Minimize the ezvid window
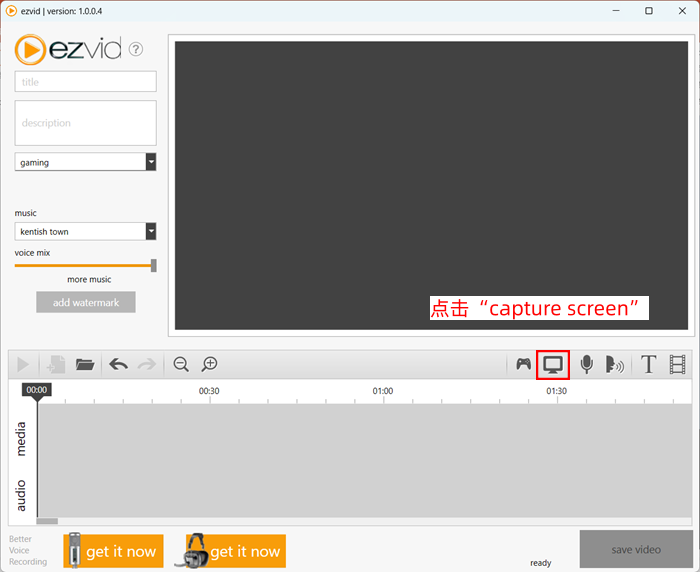 coord(616,11)
